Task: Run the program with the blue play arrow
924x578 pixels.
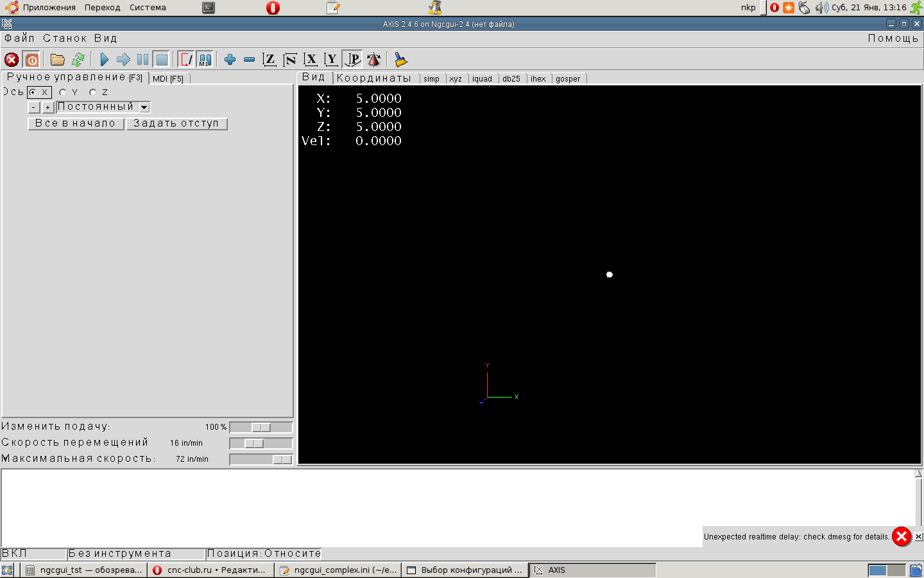Action: [105, 60]
